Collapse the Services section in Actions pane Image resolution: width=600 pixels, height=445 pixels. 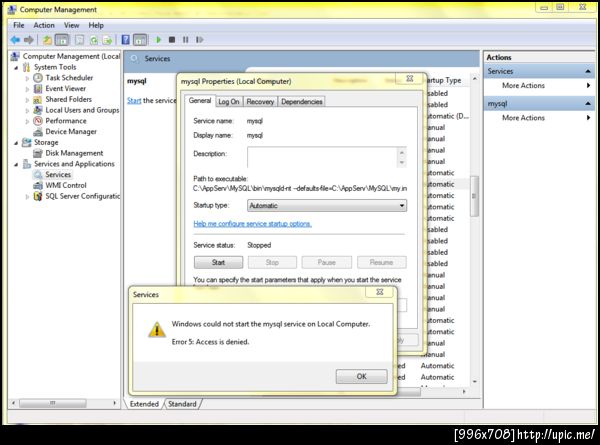click(x=588, y=71)
